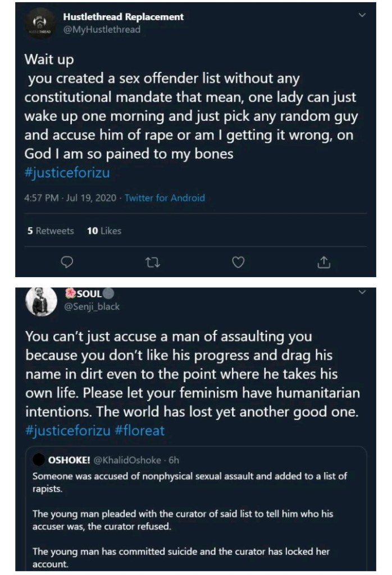View the 5 Retweets list
The width and height of the screenshot is (392, 575).
pos(51,230)
